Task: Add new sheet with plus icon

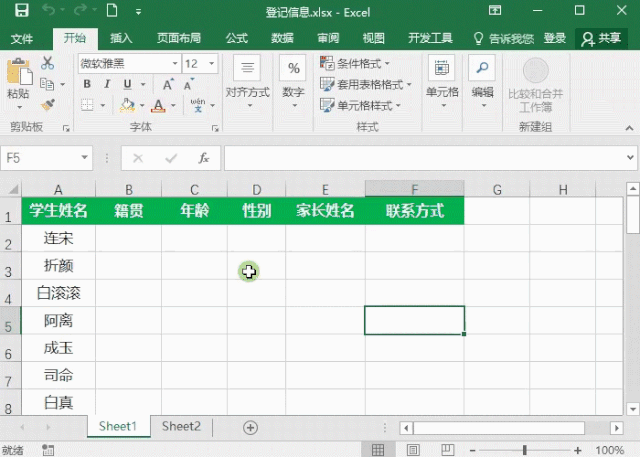Action: tap(250, 427)
